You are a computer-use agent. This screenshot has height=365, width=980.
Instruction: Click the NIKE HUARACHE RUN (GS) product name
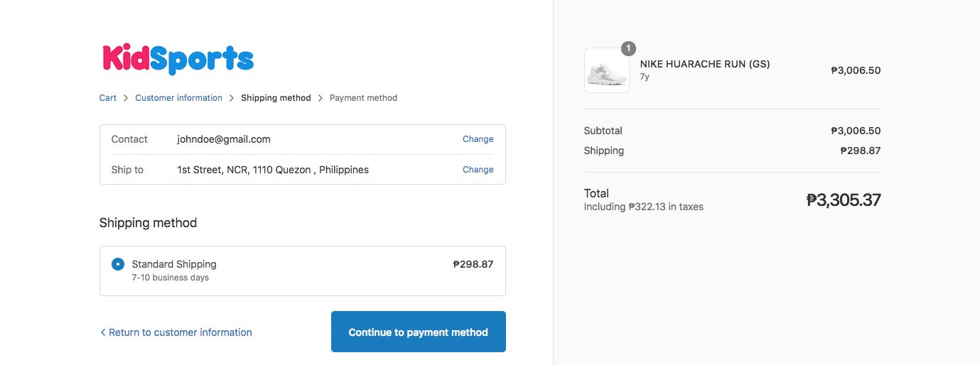click(704, 64)
